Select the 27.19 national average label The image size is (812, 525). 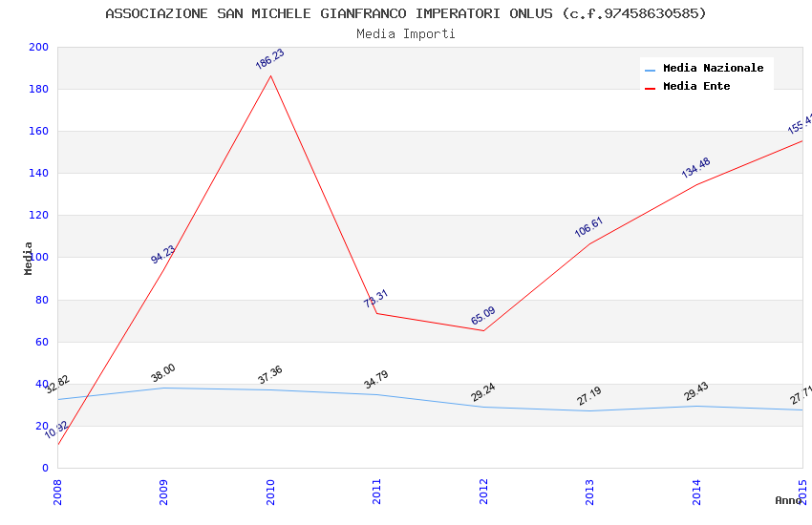pos(588,396)
